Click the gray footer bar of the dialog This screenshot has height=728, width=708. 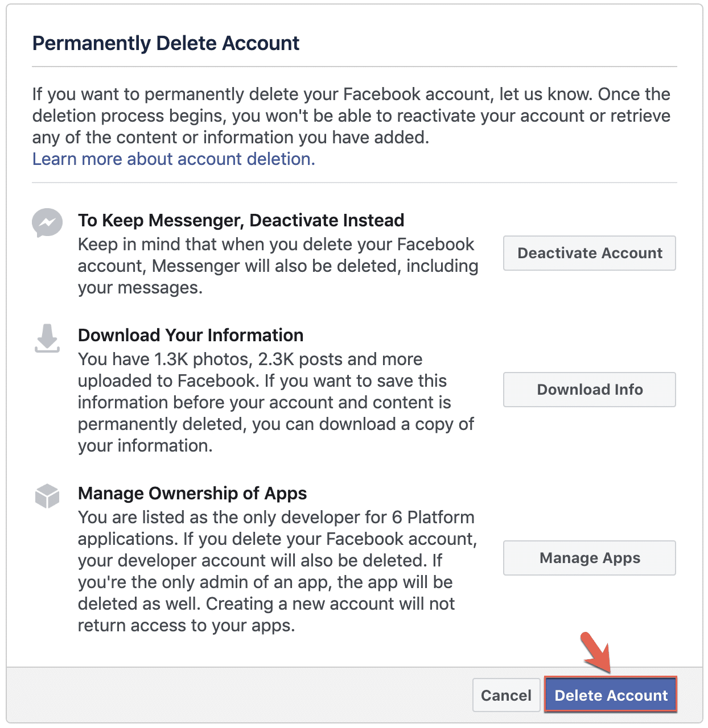[228, 695]
